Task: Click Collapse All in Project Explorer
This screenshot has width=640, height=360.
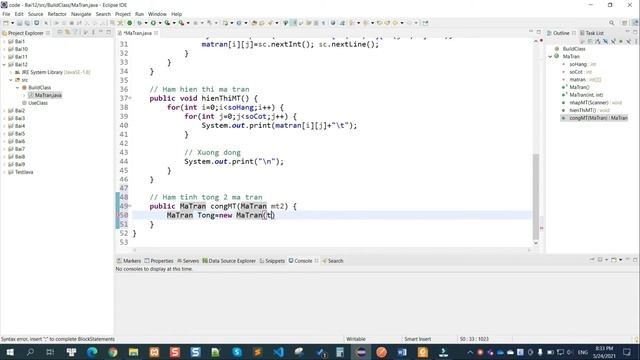Action: [60, 33]
